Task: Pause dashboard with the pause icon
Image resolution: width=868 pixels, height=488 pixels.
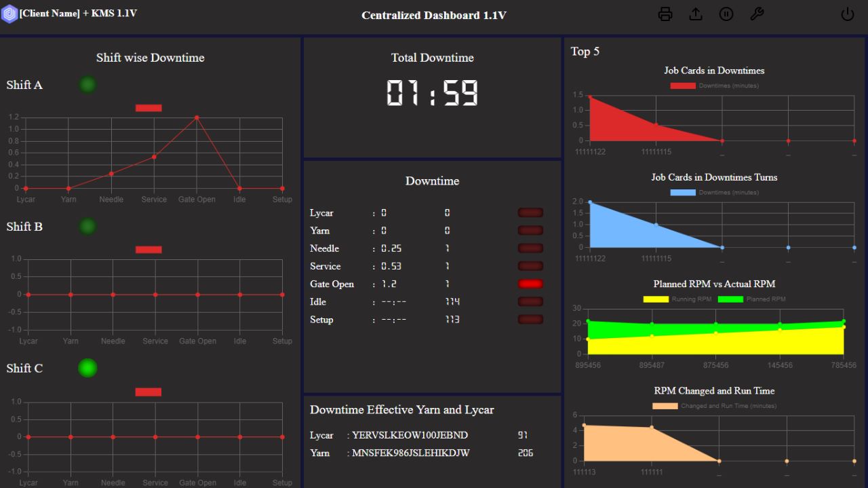Action: click(x=726, y=14)
